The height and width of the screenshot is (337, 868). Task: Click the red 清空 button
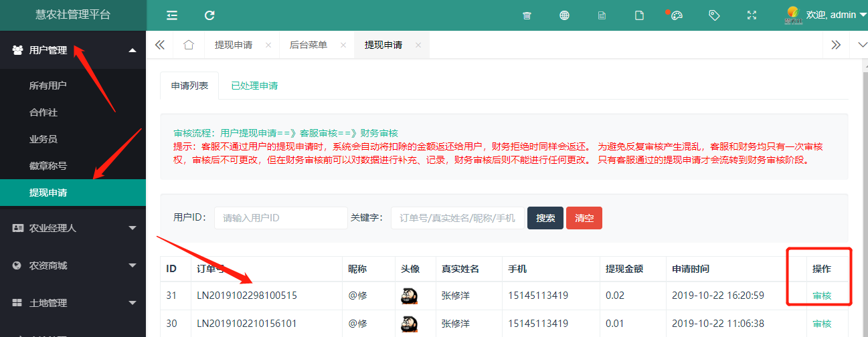[x=584, y=218]
